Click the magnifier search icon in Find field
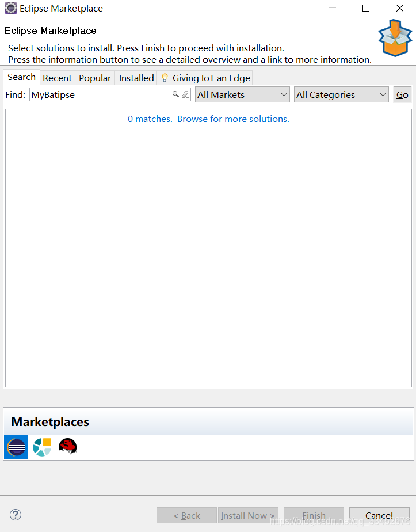This screenshot has width=416, height=532. pyautogui.click(x=175, y=94)
